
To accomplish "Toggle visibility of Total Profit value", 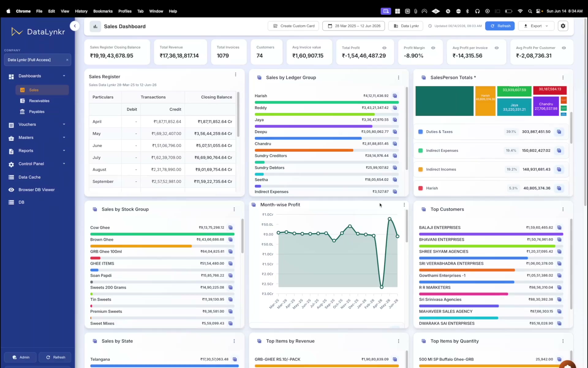I will click(x=384, y=48).
